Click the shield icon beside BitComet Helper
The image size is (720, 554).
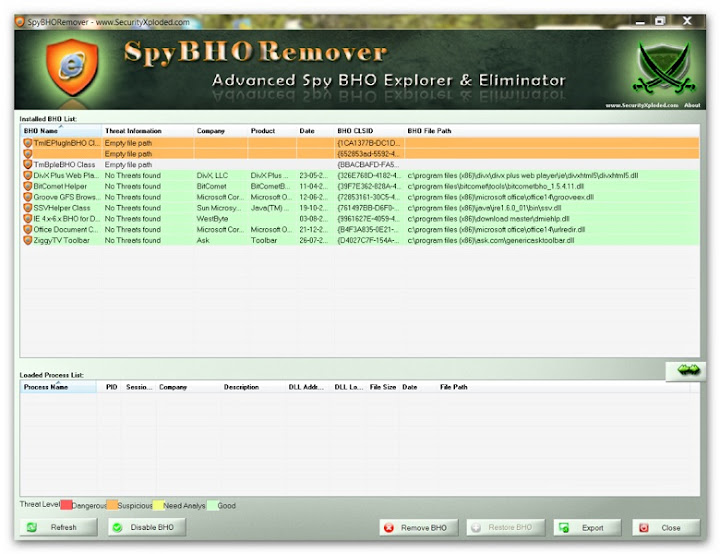[x=28, y=186]
